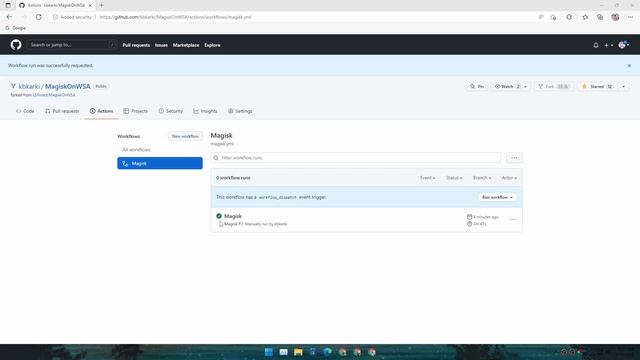Click the Fork button
Image resolution: width=640 pixels, height=360 pixels.
click(x=553, y=87)
